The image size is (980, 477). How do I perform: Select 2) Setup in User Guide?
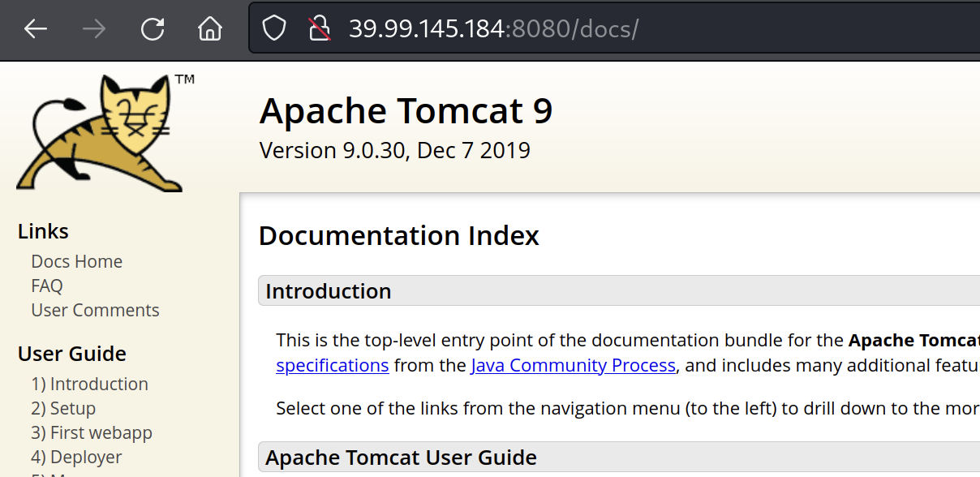[x=63, y=408]
